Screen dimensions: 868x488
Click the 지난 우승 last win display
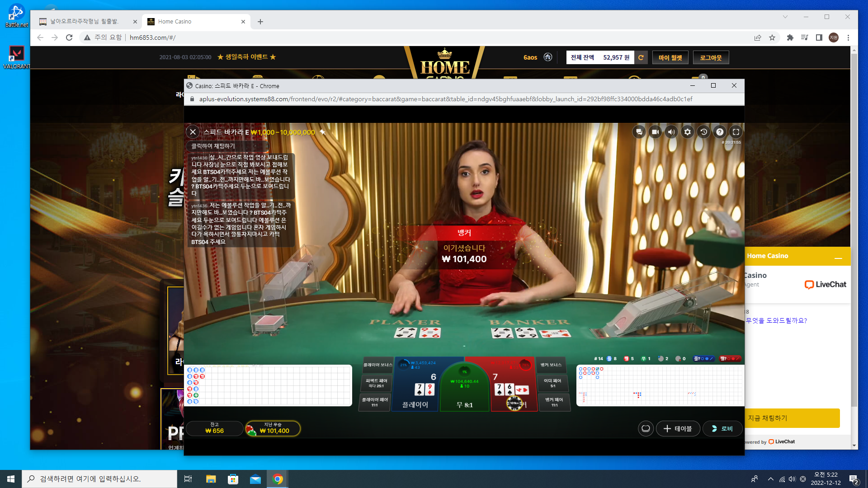click(273, 428)
